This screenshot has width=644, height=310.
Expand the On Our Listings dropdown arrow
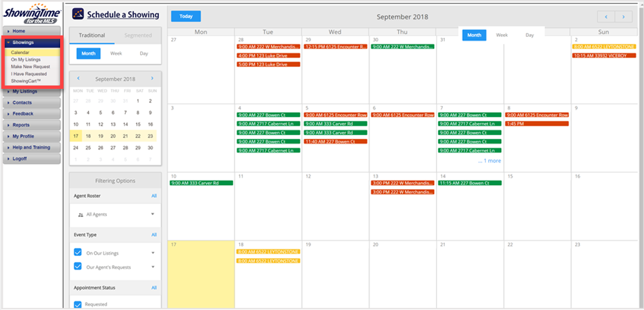click(x=152, y=253)
